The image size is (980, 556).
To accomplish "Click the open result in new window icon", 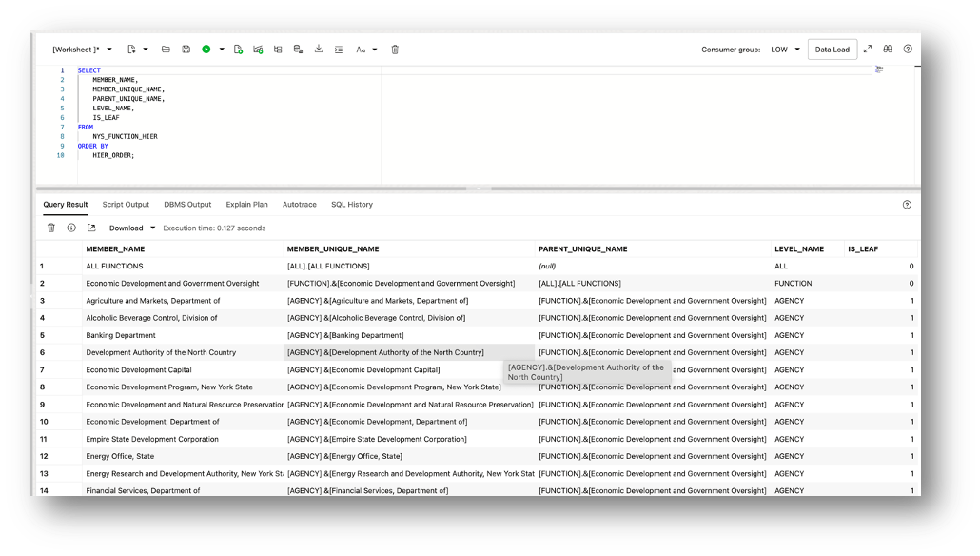I will click(x=91, y=228).
